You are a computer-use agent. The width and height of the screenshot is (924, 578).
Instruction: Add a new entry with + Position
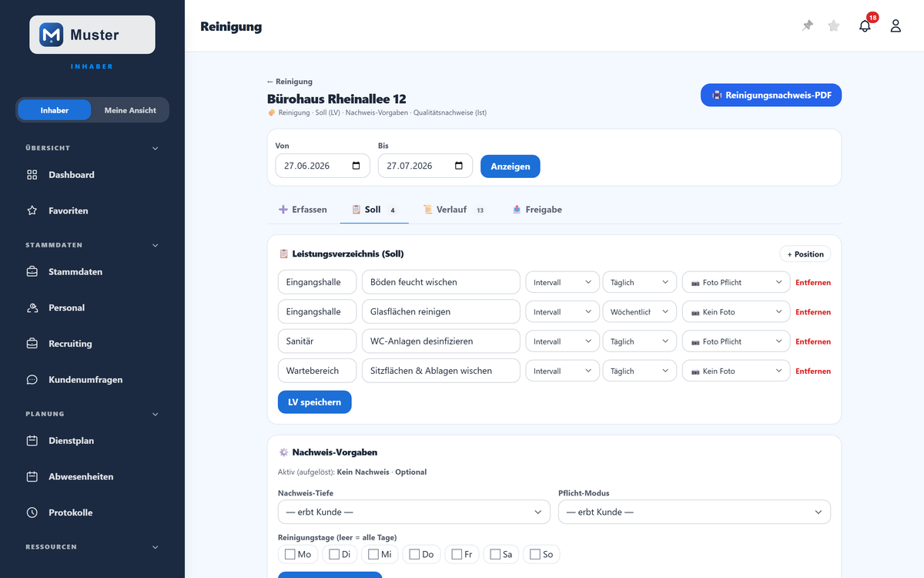click(805, 254)
